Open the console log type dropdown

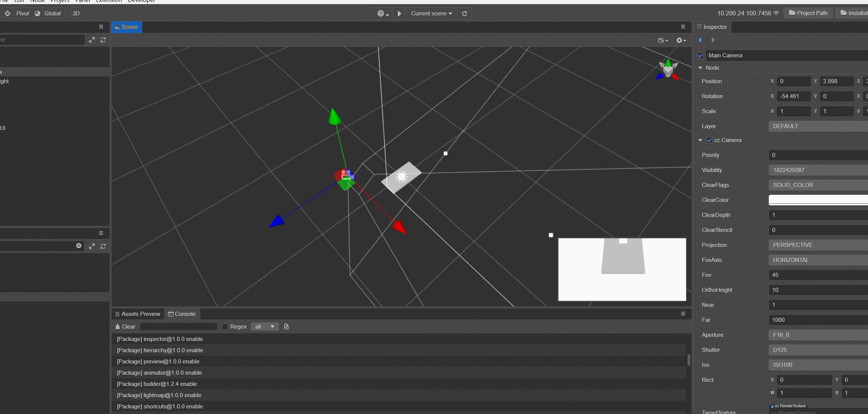pos(264,327)
